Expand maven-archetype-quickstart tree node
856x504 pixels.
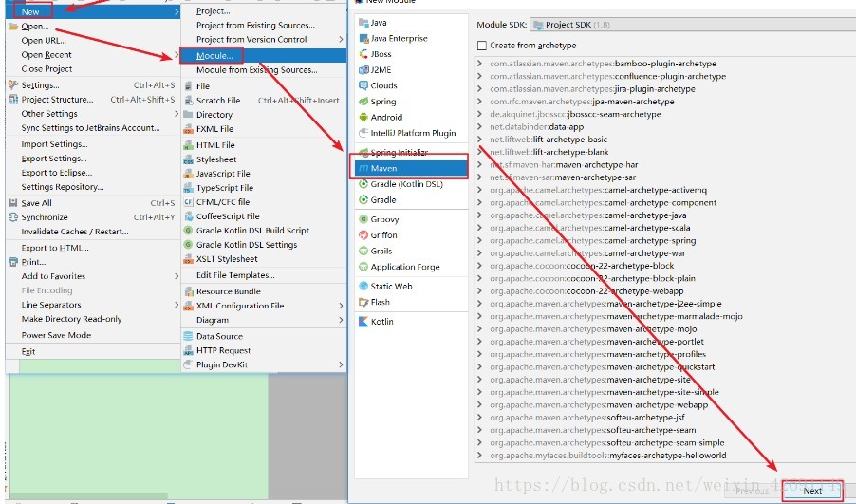[479, 366]
